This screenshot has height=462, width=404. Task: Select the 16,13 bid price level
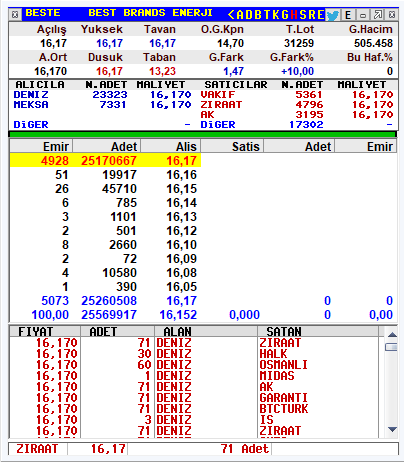pos(182,217)
